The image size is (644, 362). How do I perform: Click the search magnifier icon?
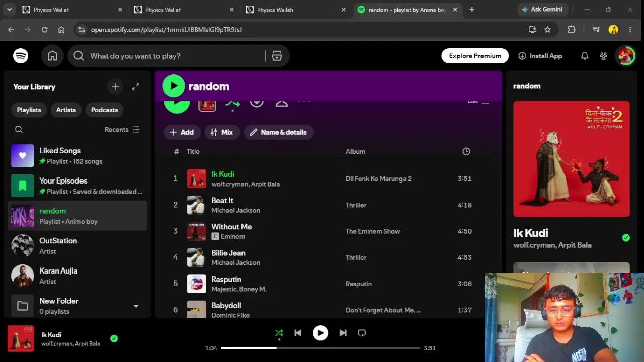click(78, 56)
